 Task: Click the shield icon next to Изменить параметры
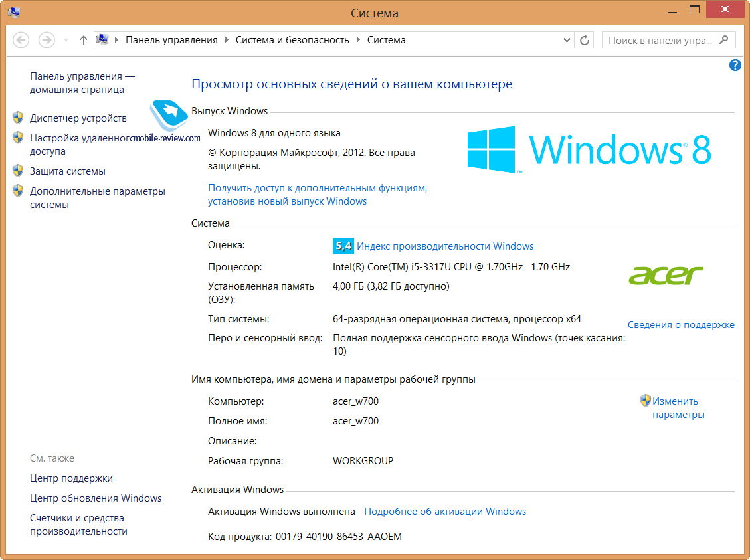point(645,401)
